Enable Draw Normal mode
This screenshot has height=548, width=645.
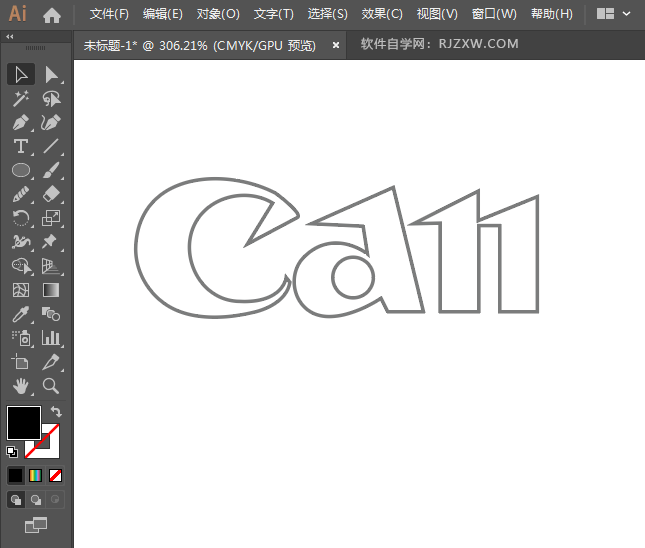click(16, 500)
